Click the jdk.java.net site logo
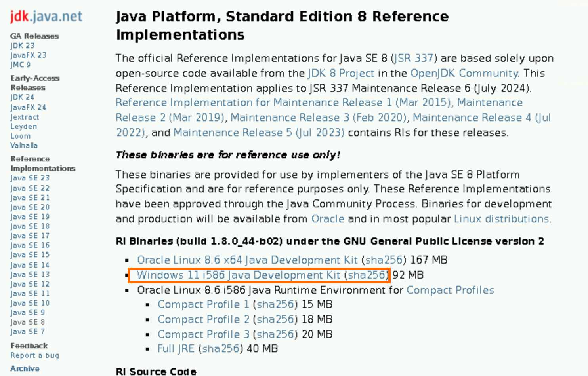The width and height of the screenshot is (588, 376). (46, 16)
